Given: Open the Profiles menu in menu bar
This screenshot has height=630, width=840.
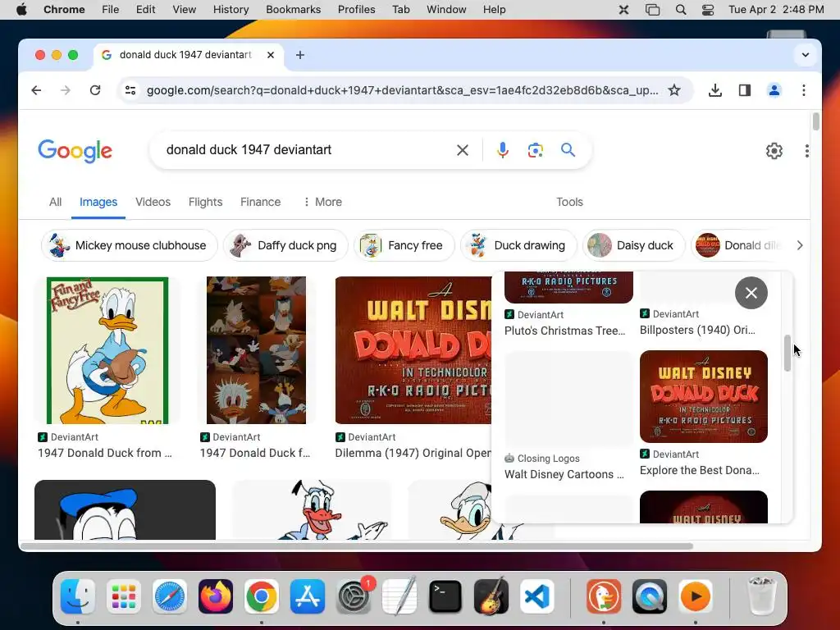Looking at the screenshot, I should (356, 10).
